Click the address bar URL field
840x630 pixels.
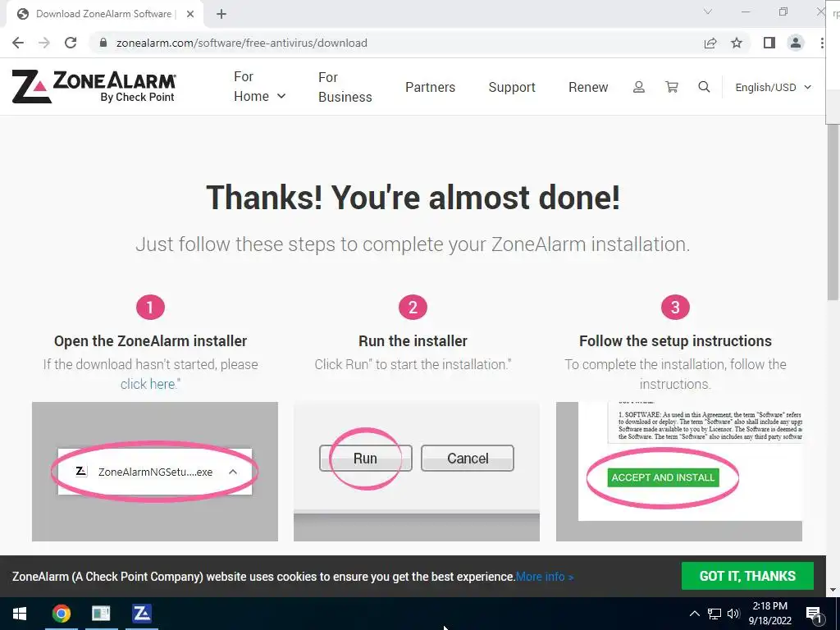(396, 43)
